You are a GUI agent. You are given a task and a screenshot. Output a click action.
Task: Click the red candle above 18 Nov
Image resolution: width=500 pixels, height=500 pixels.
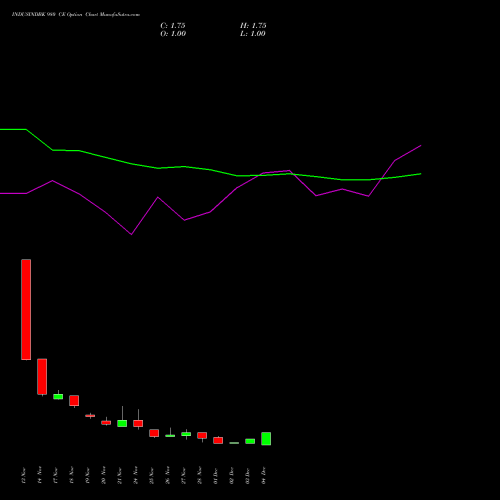(74, 400)
